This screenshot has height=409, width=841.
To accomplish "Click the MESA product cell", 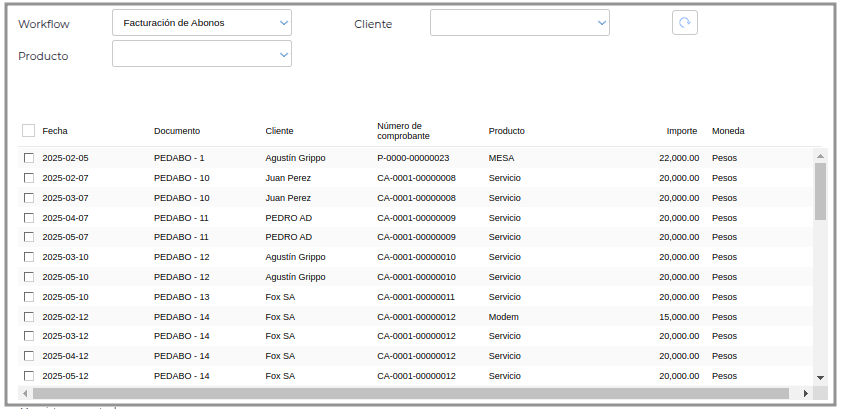I will point(501,158).
